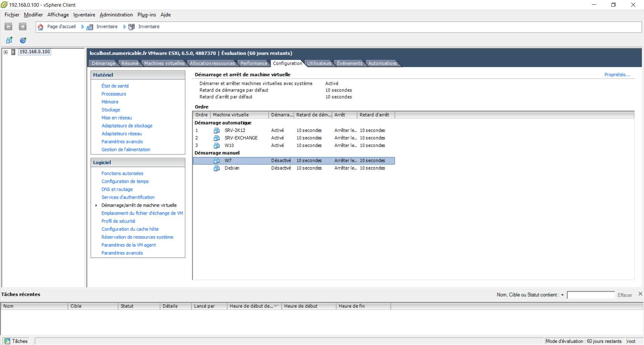Click the SRV-EXCHANGE virtual machine icon

pos(217,138)
